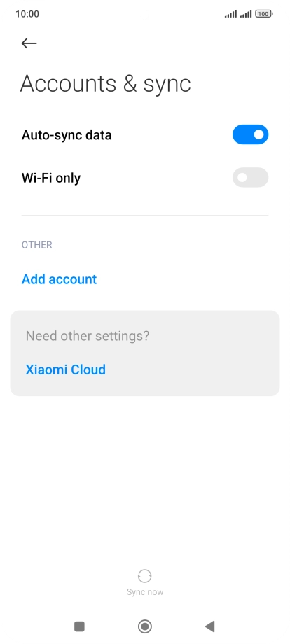290x644 pixels.
Task: Tap the Need other settings? text
Action: coord(88,337)
